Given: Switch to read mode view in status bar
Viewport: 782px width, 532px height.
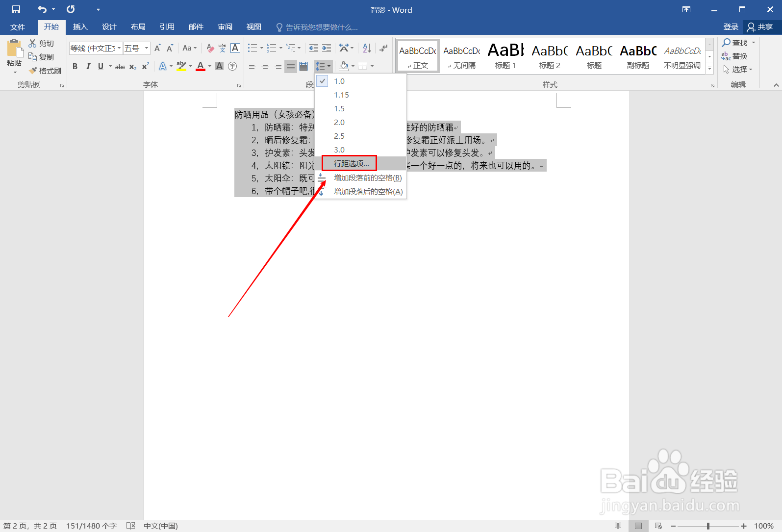Looking at the screenshot, I should pos(618,526).
